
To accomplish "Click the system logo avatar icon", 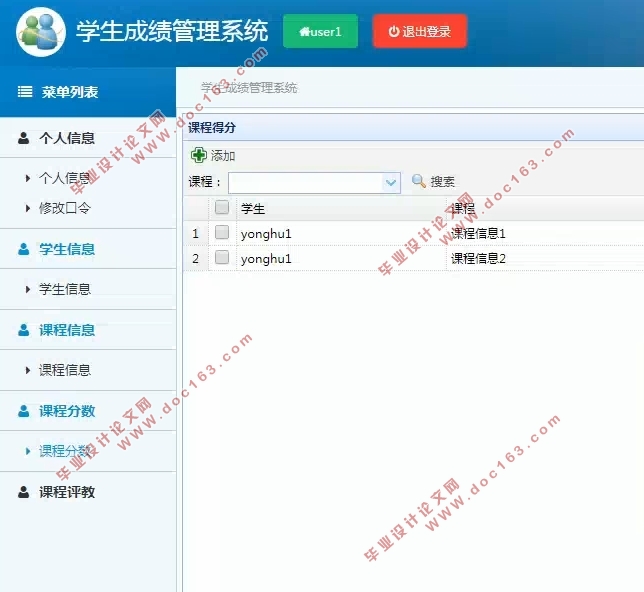I will tap(41, 32).
